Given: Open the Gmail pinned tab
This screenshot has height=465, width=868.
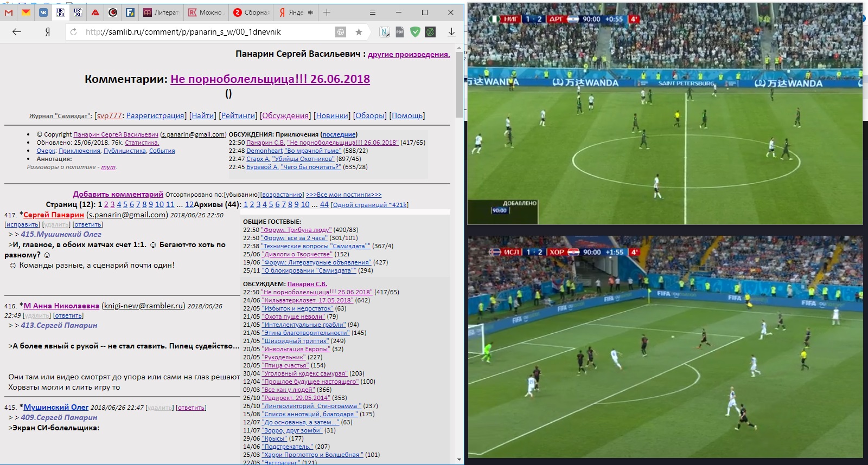Looking at the screenshot, I should click(x=9, y=12).
